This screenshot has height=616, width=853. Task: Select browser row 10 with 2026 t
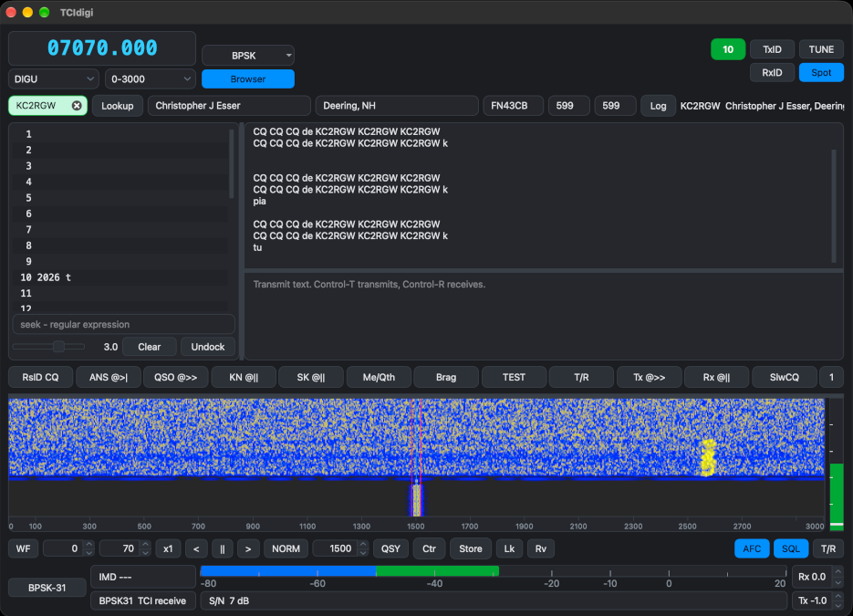122,277
